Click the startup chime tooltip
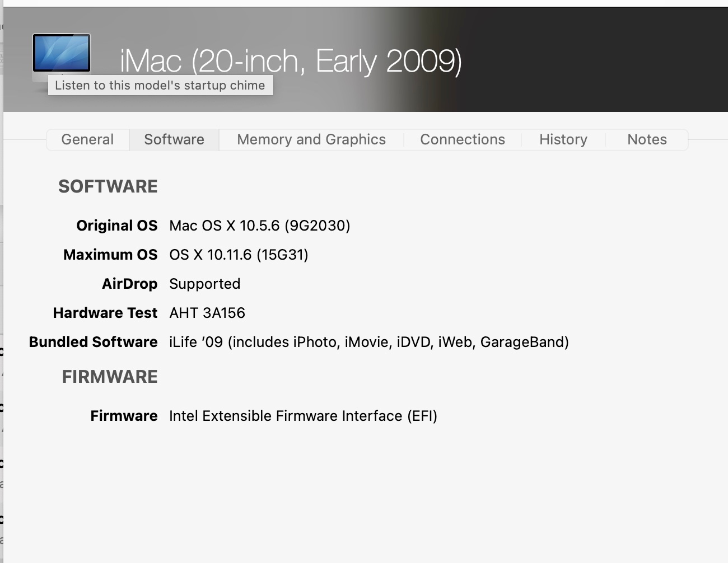728x563 pixels. pos(160,86)
